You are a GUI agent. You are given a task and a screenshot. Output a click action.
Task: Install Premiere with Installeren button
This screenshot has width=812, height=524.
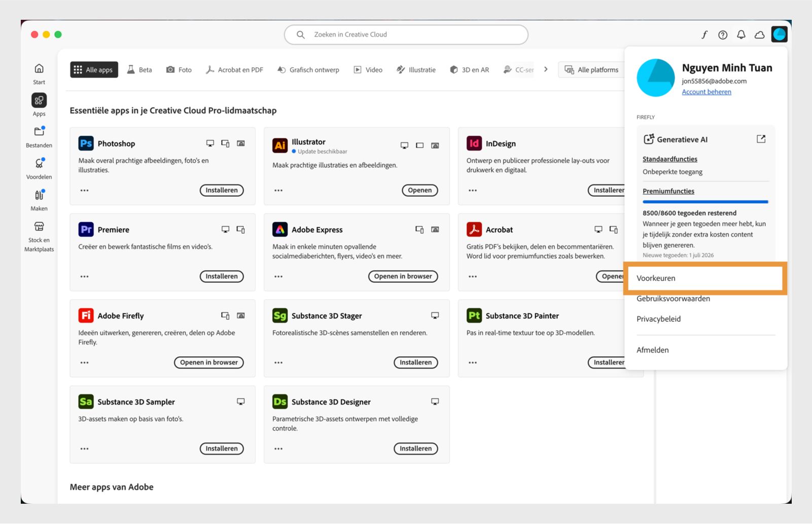click(222, 277)
